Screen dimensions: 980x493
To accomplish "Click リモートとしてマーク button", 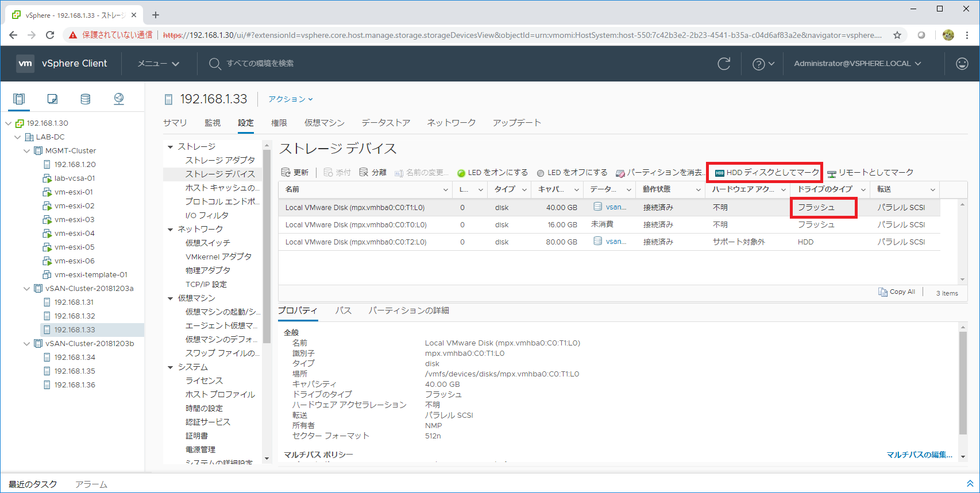I will [870, 173].
